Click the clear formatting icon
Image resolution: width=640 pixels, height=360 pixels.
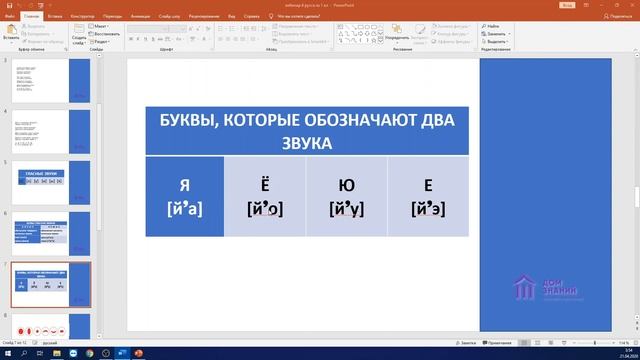pos(208,29)
